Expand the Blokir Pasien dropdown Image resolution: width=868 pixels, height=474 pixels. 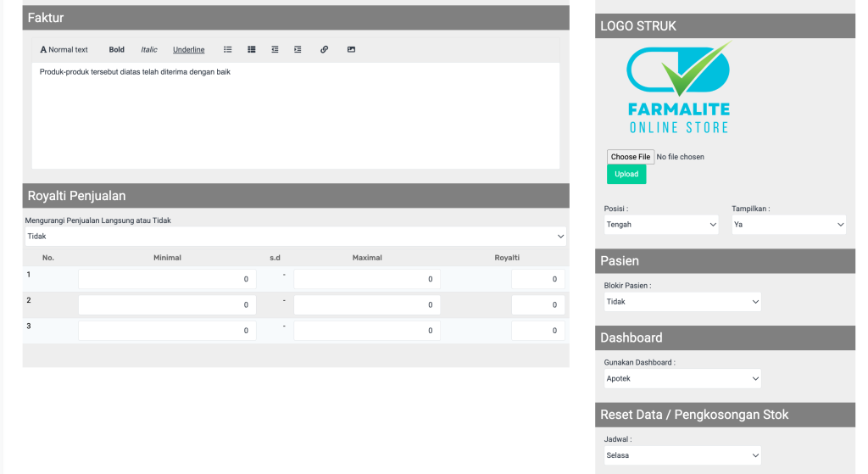tap(682, 302)
